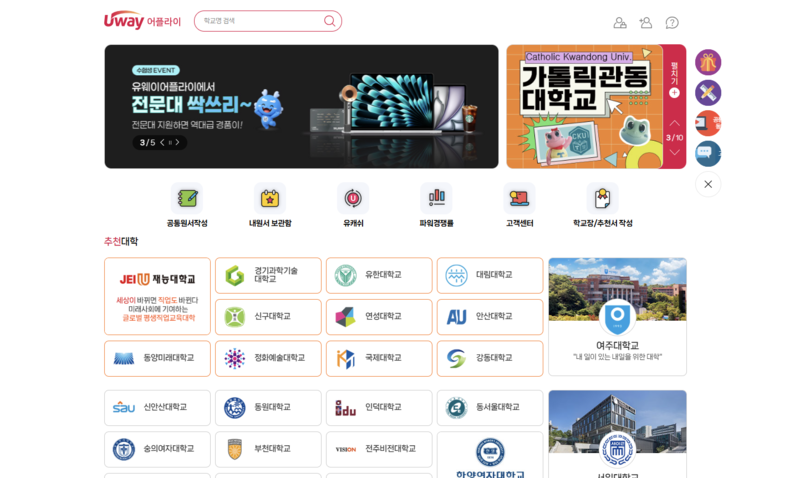Click the red video floating icon

point(708,123)
